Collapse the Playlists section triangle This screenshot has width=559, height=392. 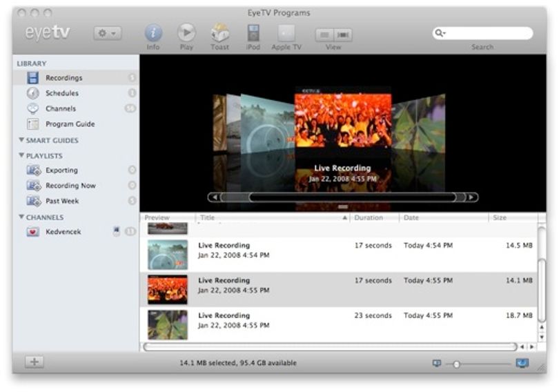(x=21, y=155)
